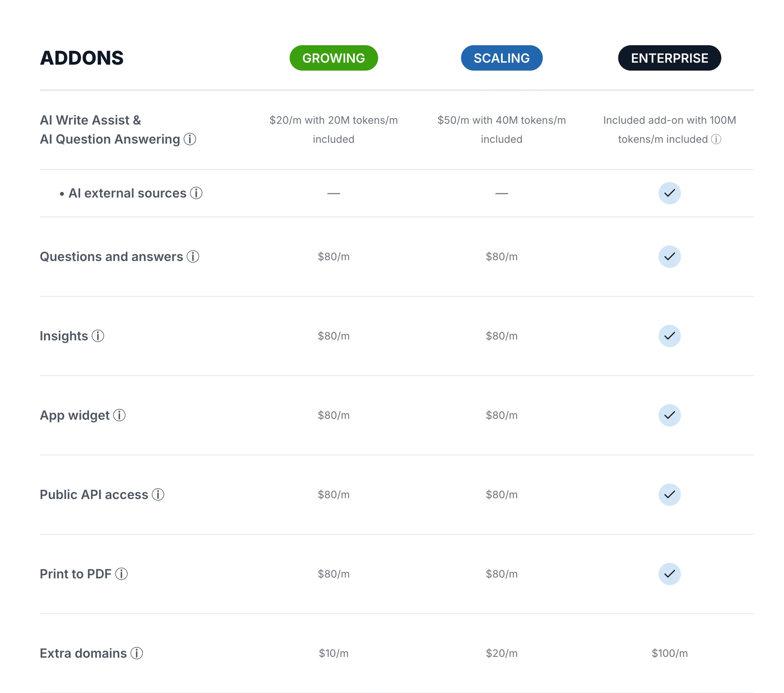Click the $100/m Enterprise extra domains price
Viewport: 784px width, 693px height.
670,653
